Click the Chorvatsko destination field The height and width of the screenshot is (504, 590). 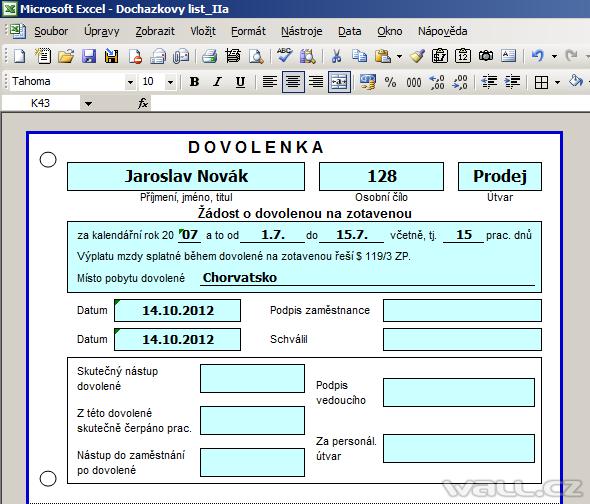[x=367, y=278]
